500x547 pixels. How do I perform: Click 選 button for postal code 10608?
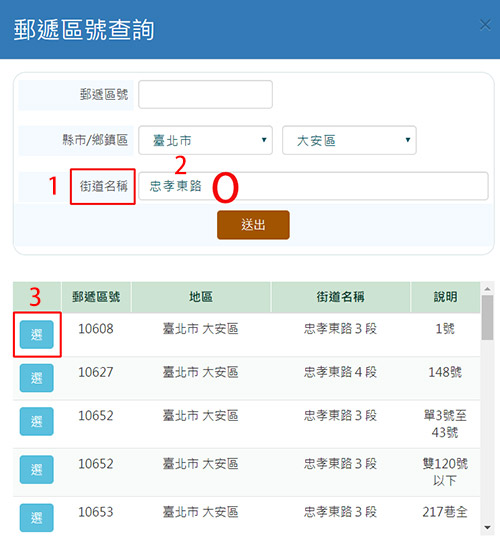pyautogui.click(x=37, y=334)
